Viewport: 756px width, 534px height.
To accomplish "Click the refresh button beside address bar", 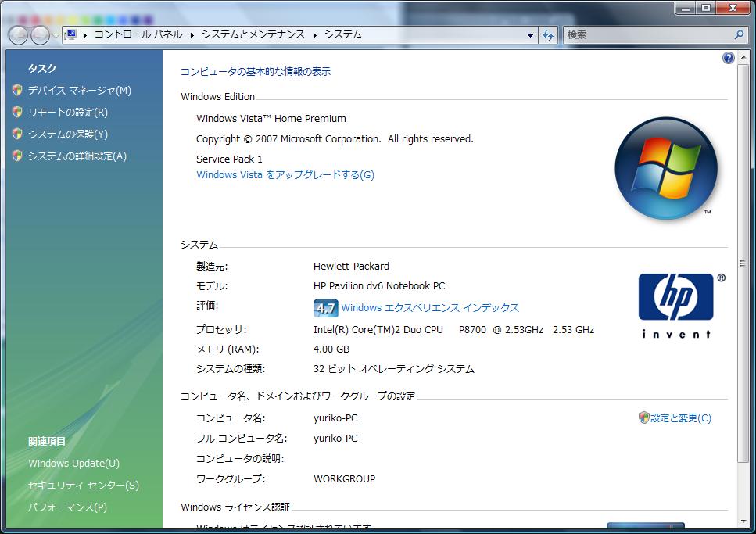I will tap(548, 35).
